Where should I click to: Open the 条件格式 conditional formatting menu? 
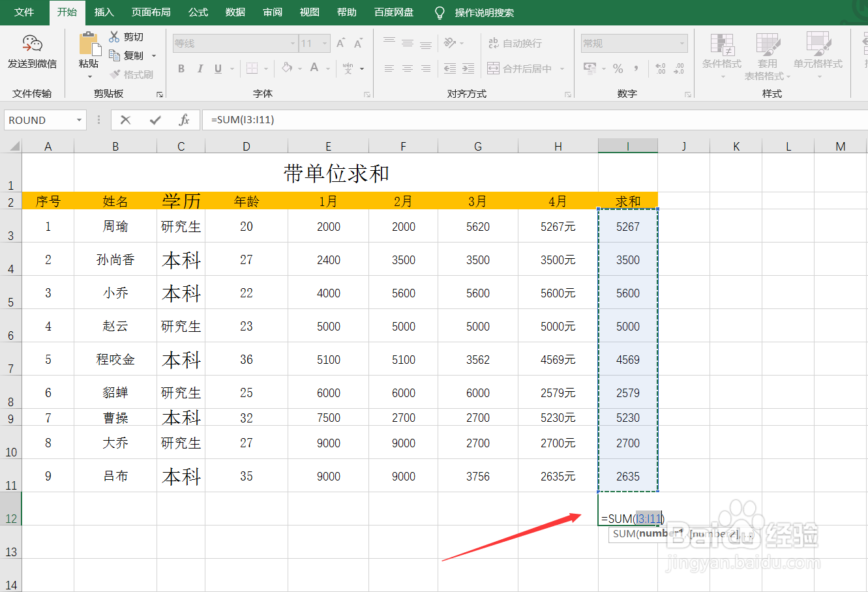722,55
